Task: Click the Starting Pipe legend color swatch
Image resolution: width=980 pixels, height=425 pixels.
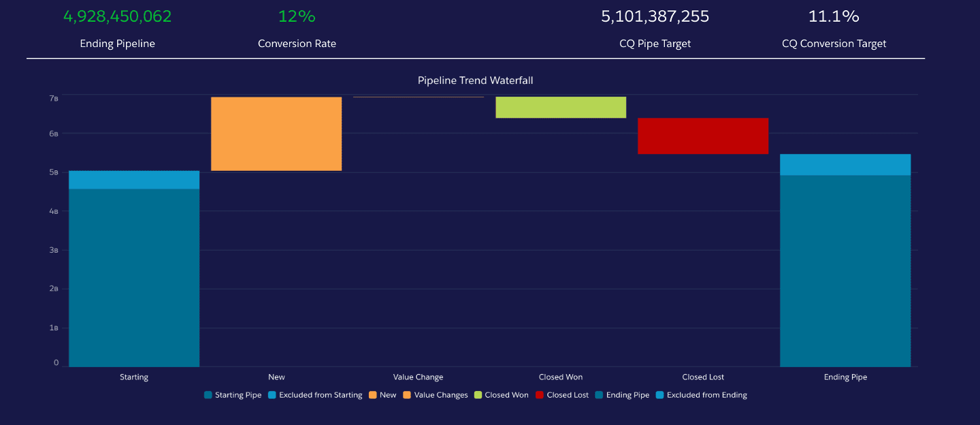Action: coord(208,395)
